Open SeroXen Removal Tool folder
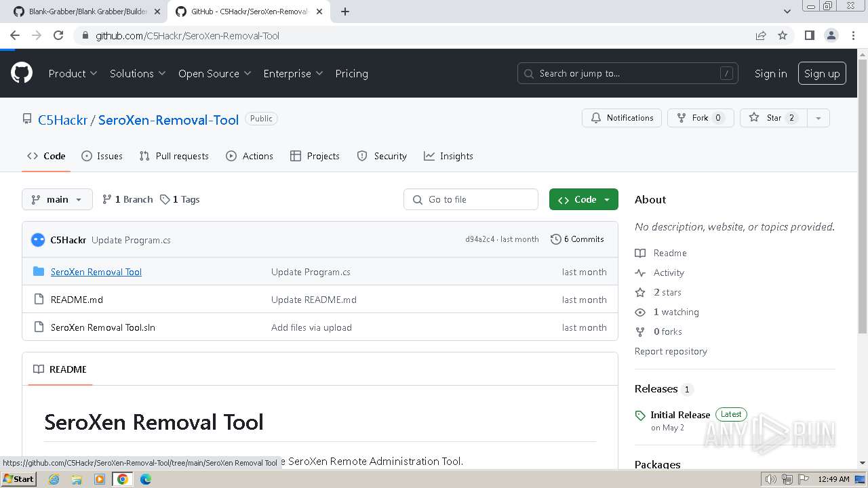 [x=96, y=272]
